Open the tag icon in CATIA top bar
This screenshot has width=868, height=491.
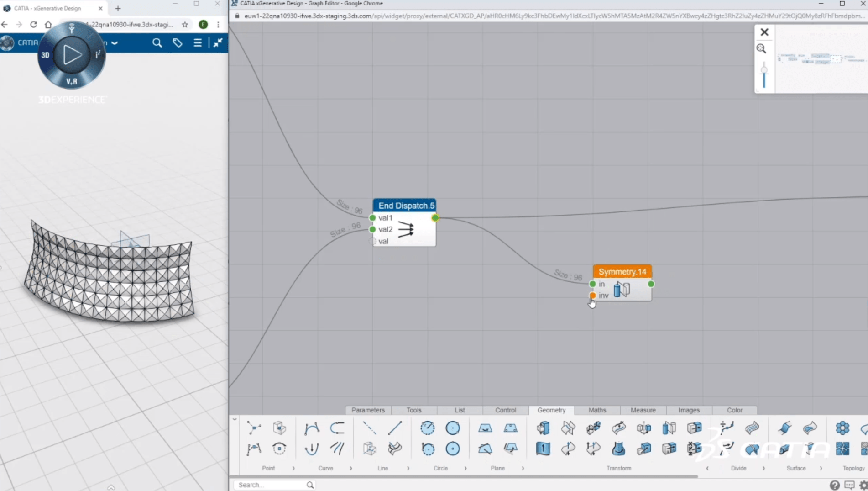coord(178,43)
